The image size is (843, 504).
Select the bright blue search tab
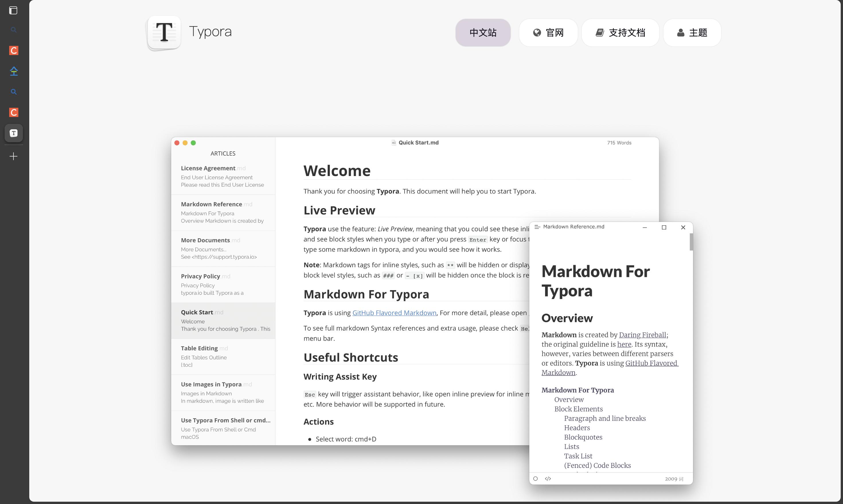pyautogui.click(x=13, y=92)
